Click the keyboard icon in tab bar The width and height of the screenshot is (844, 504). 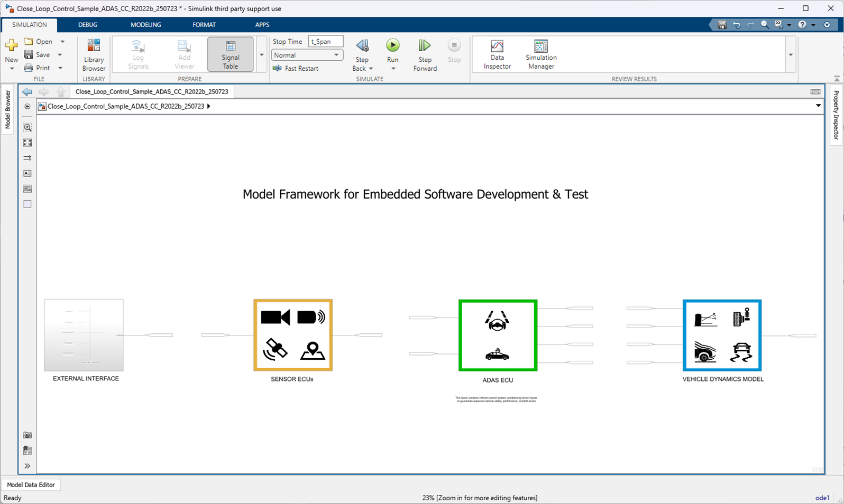click(815, 91)
